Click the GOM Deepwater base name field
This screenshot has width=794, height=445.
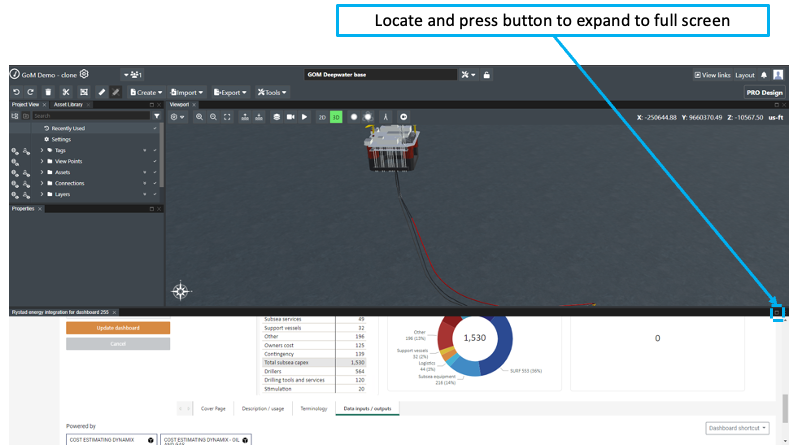coord(380,74)
